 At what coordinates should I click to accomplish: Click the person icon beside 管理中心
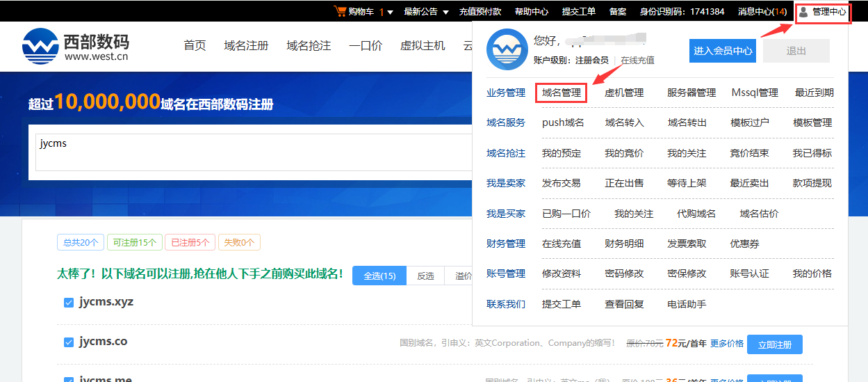point(803,12)
